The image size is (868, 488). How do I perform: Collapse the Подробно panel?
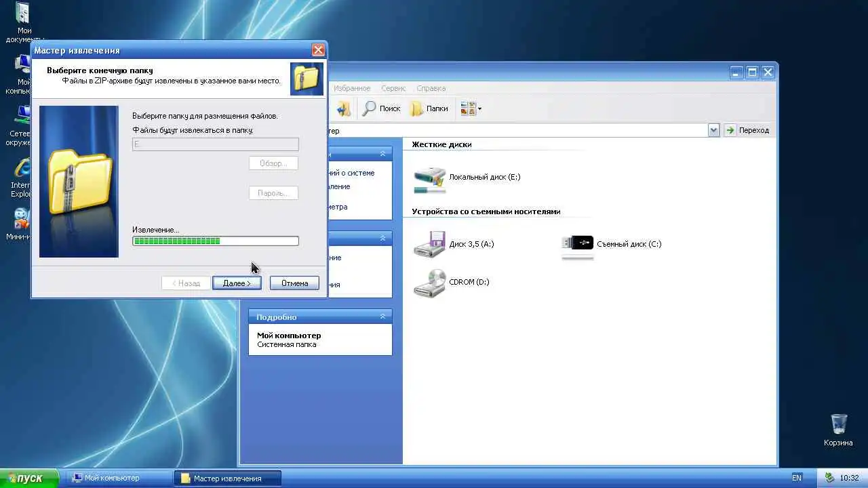(382, 317)
